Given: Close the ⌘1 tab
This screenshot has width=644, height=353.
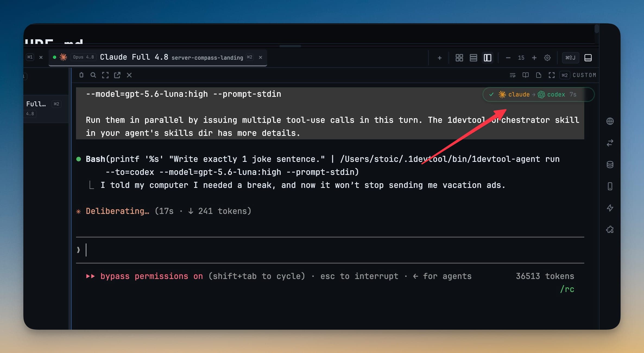Looking at the screenshot, I should tap(41, 57).
